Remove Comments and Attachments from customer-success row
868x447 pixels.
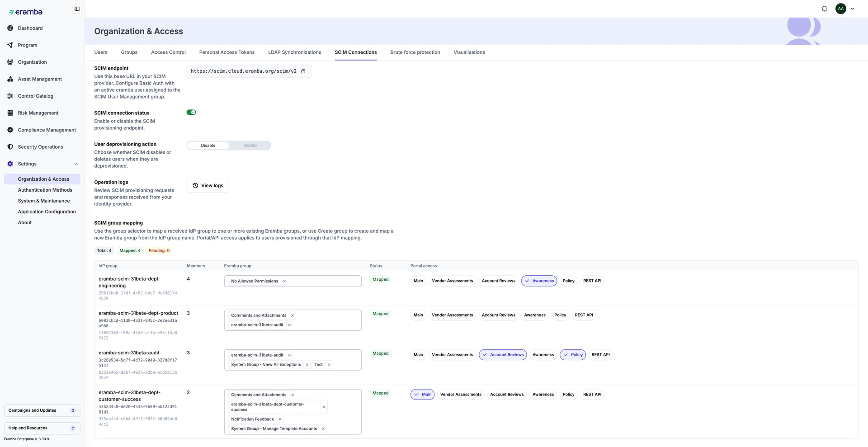pos(292,395)
